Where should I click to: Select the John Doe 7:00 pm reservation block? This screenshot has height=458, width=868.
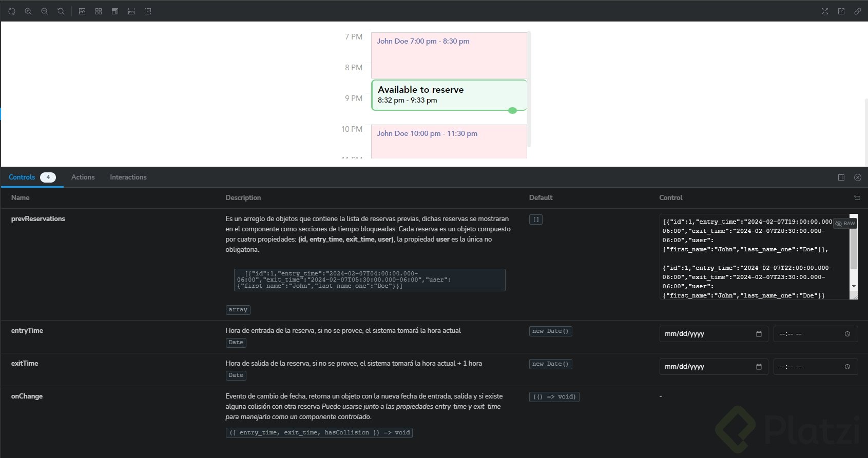tap(449, 55)
